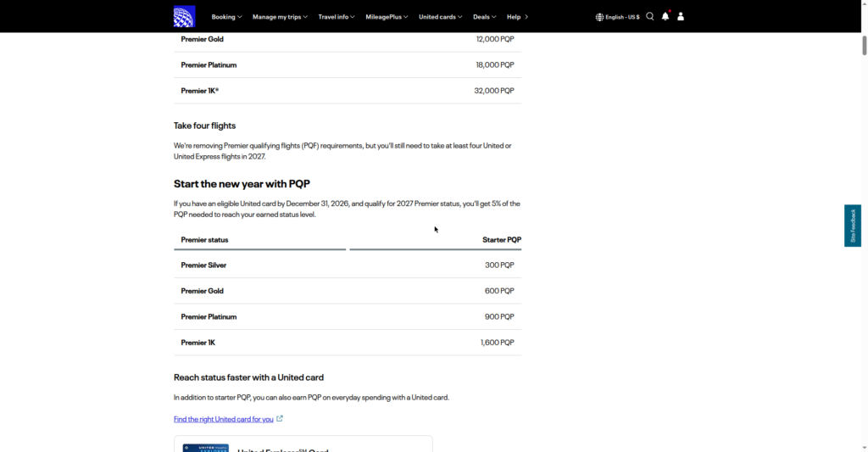Click the right arrow after Help

(526, 17)
